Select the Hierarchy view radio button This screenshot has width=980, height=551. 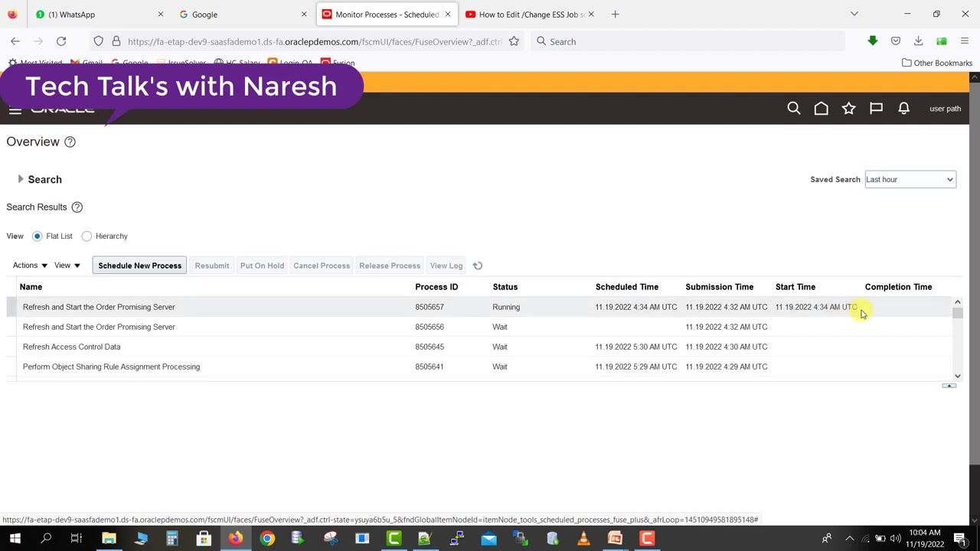pyautogui.click(x=87, y=236)
